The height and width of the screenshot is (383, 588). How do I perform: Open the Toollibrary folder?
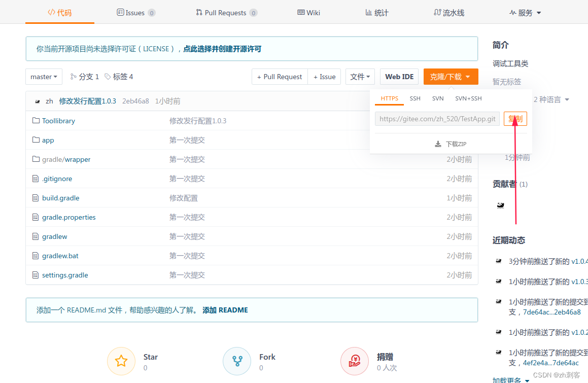click(x=58, y=121)
